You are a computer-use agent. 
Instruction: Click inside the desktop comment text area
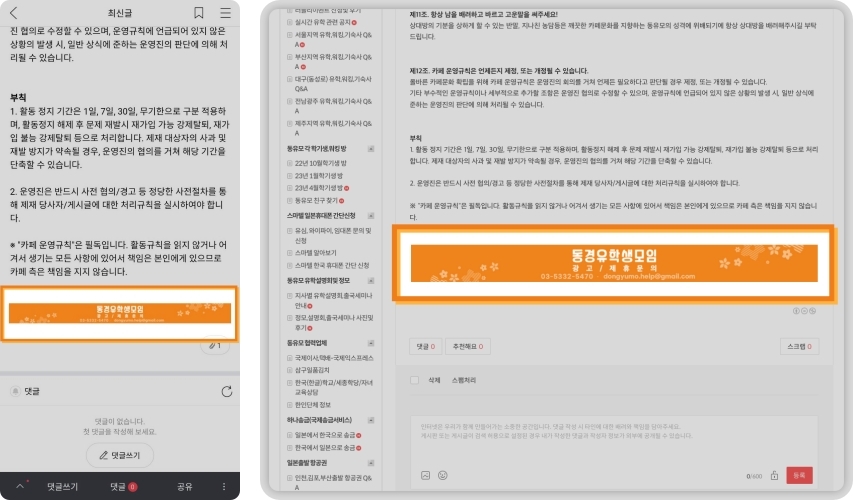(614, 440)
